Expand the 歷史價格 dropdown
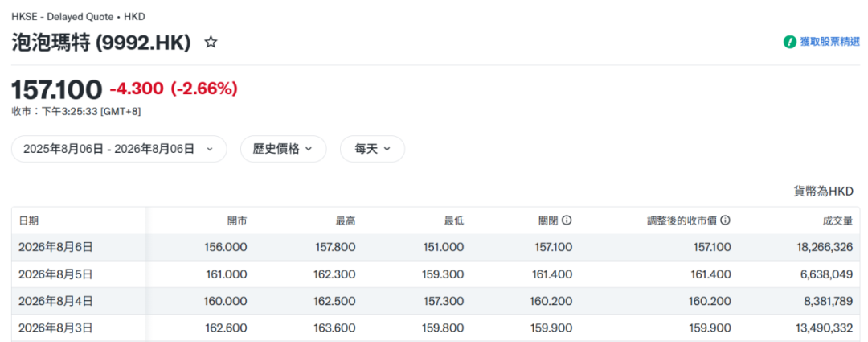Screen dimensions: 868x342 [283, 149]
